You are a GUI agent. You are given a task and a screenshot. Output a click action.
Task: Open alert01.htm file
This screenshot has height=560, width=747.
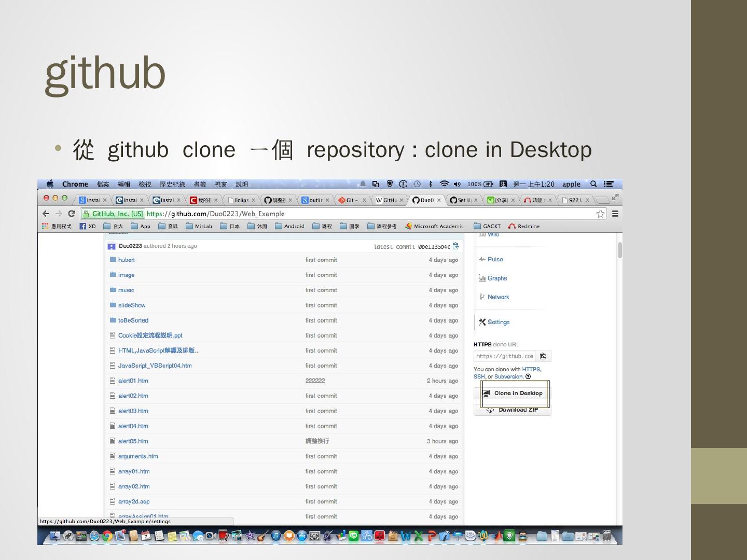(x=133, y=381)
